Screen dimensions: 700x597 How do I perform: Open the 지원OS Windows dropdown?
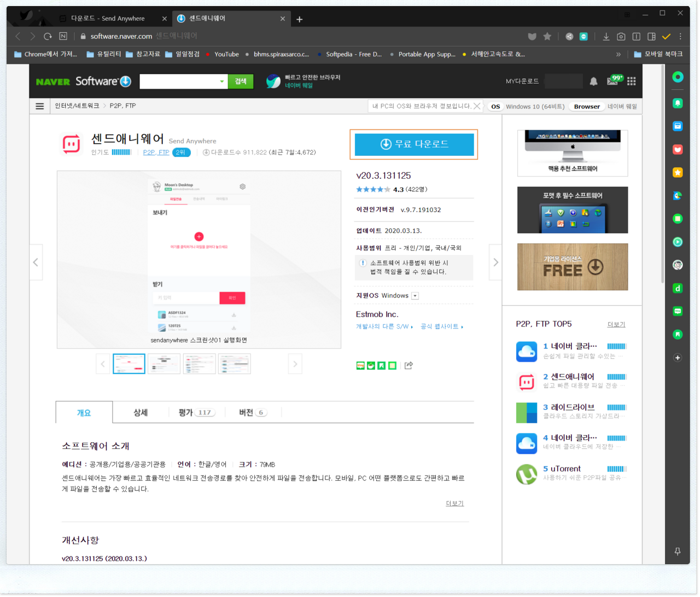click(415, 296)
